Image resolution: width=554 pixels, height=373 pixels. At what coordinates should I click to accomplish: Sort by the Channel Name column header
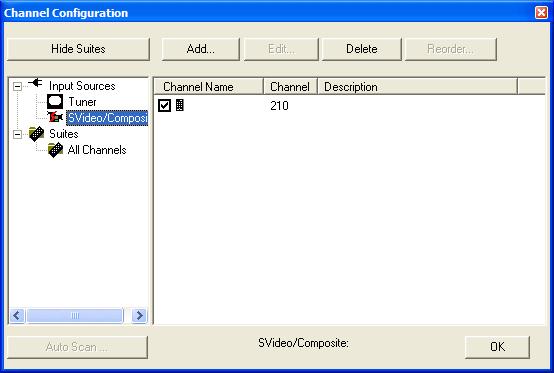[x=209, y=87]
